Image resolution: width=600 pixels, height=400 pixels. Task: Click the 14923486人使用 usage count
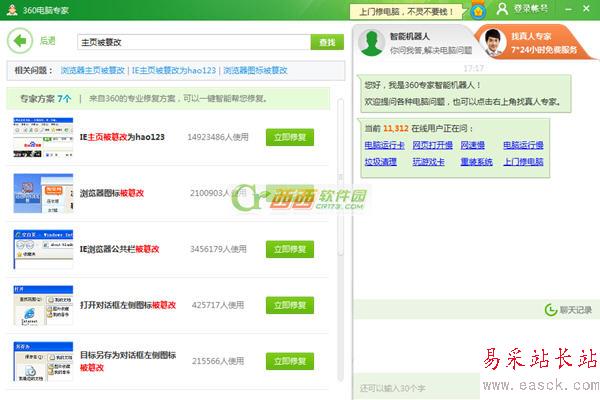tap(218, 137)
